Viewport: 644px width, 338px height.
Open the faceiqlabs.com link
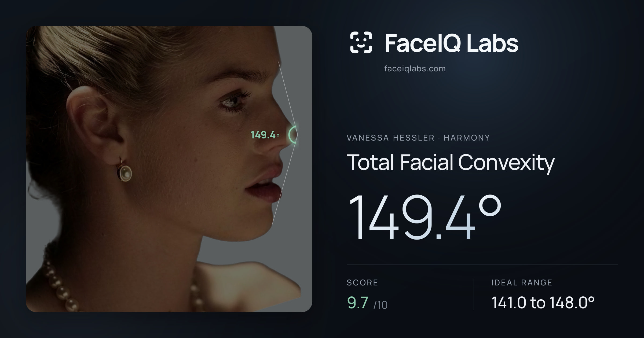coord(415,69)
